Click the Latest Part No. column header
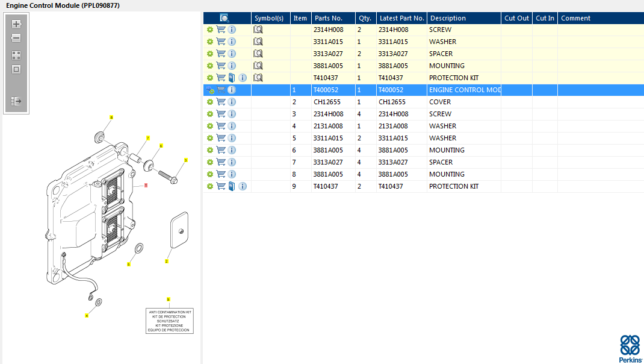The height and width of the screenshot is (364, 644). click(x=401, y=18)
